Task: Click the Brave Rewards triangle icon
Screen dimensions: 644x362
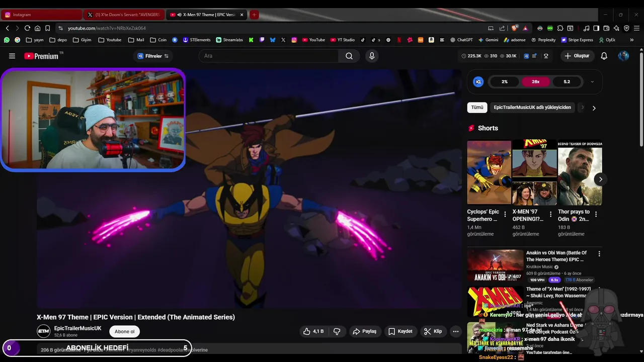Action: [525, 28]
